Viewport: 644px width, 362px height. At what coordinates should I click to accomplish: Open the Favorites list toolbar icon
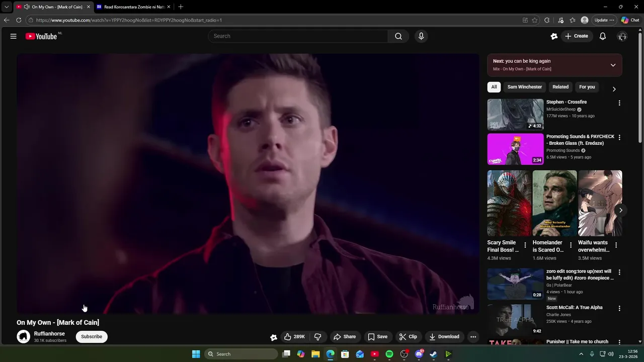(573, 20)
